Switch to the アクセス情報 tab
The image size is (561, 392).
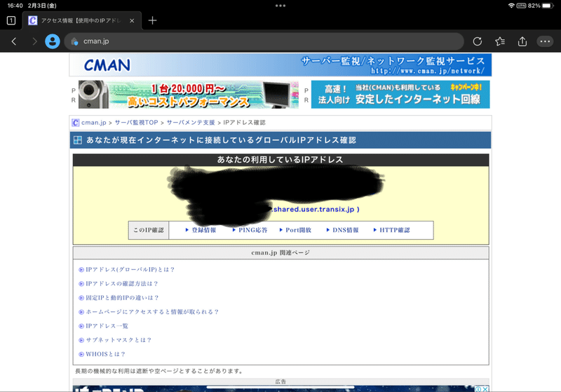coord(82,21)
